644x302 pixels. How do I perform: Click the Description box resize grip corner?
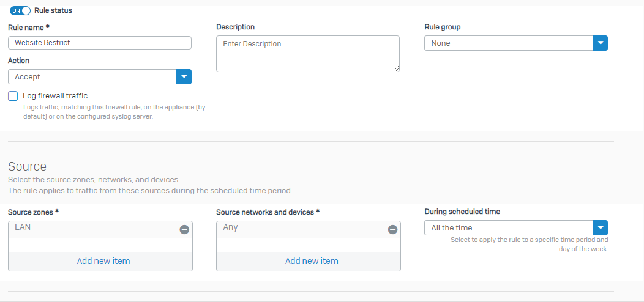pos(396,68)
